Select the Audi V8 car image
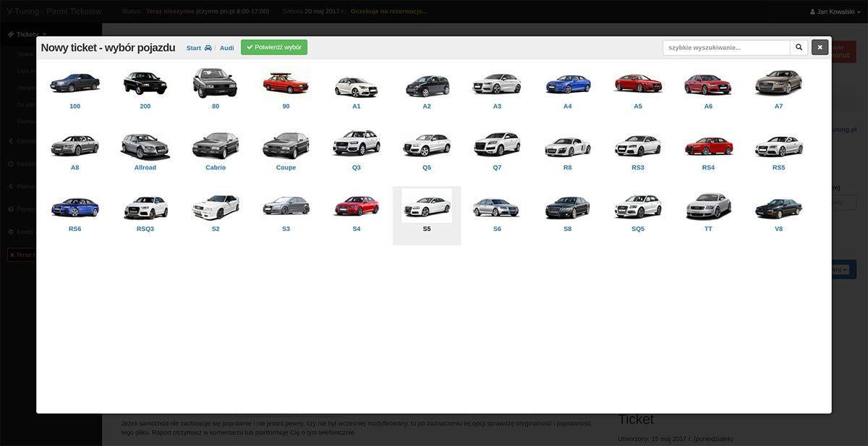The image size is (868, 446). coord(778,208)
